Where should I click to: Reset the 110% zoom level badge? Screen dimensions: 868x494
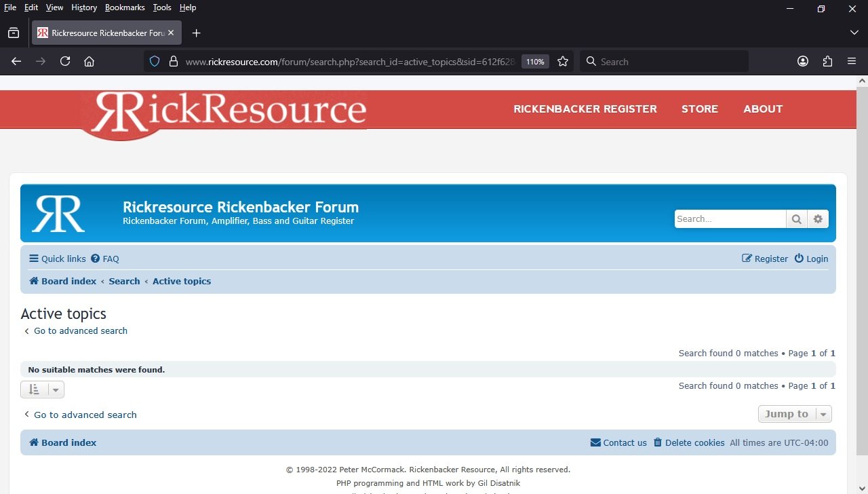pyautogui.click(x=535, y=61)
